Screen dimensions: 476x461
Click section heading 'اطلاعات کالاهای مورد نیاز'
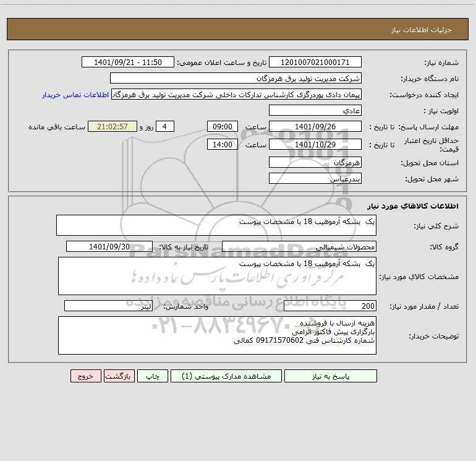pos(413,206)
